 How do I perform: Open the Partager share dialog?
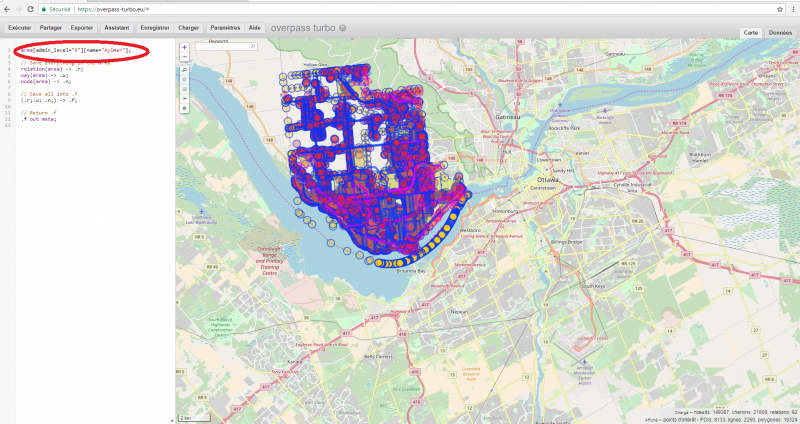pos(51,28)
